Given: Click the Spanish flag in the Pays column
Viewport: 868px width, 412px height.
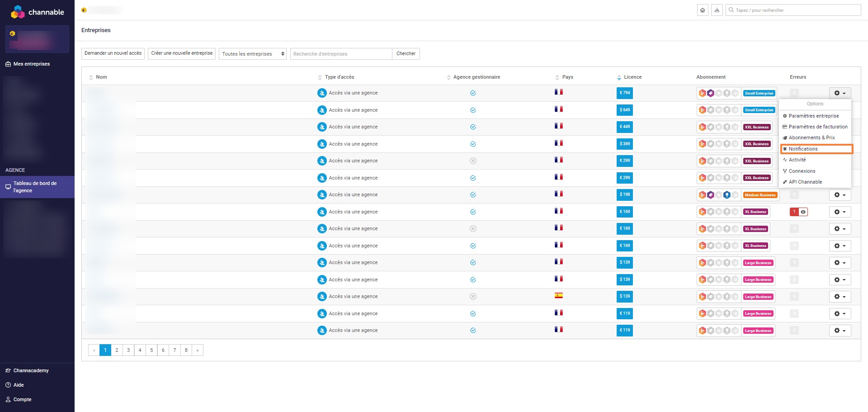Looking at the screenshot, I should [x=559, y=295].
